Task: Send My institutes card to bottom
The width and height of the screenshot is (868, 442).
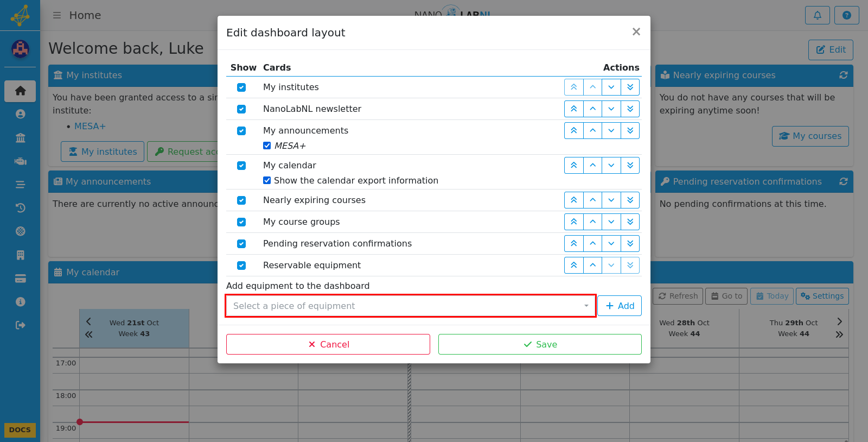Action: click(630, 87)
